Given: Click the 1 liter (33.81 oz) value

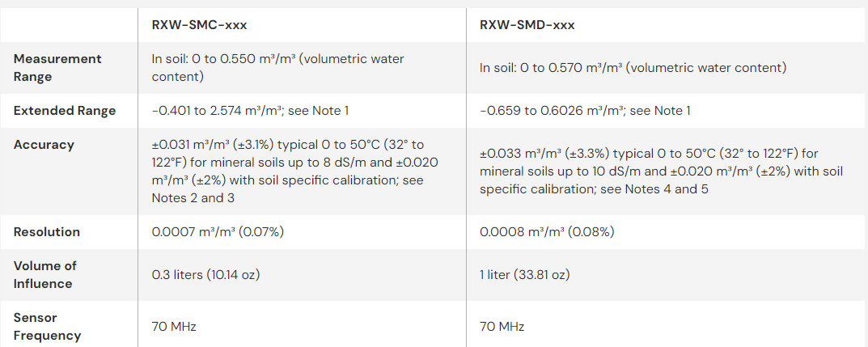Looking at the screenshot, I should [x=524, y=275].
